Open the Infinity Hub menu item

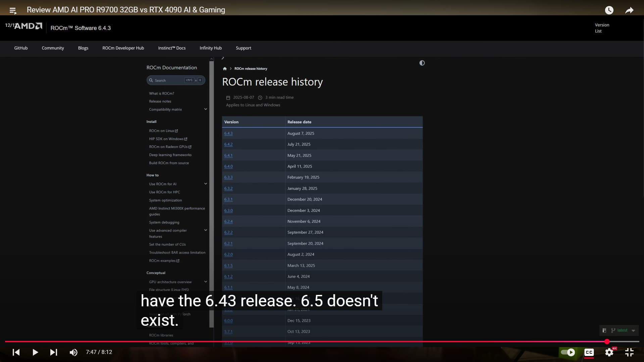[x=210, y=48]
